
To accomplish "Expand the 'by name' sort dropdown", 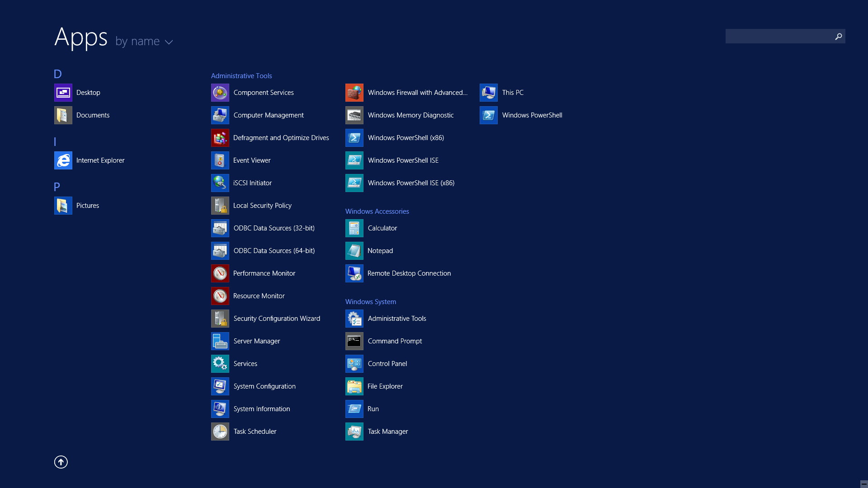I will click(137, 41).
